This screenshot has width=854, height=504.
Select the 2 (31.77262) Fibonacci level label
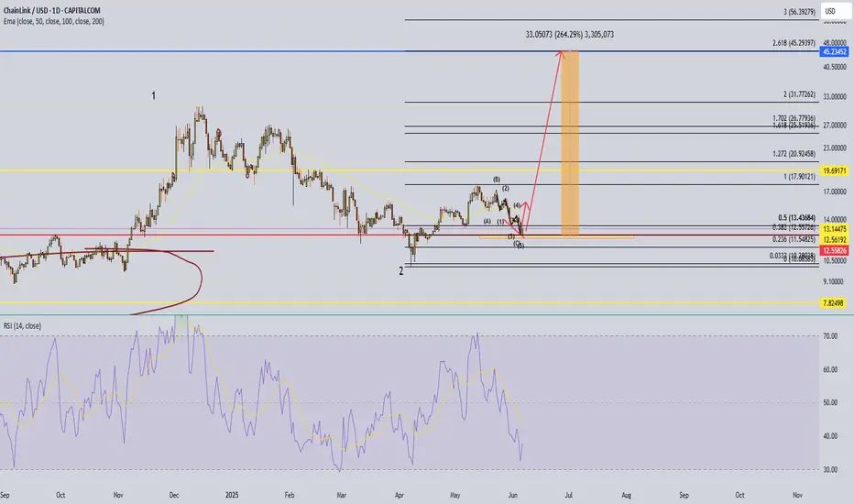(x=799, y=94)
